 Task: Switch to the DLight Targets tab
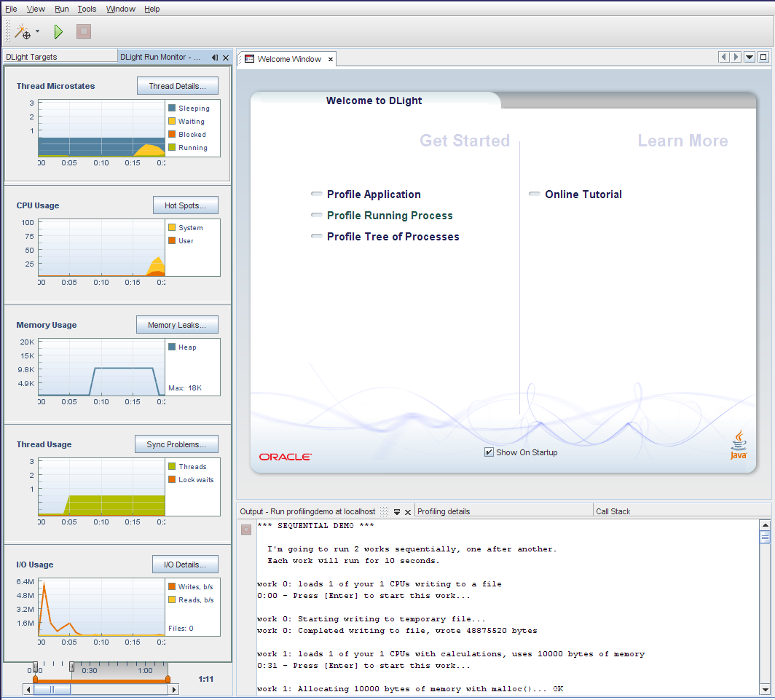pyautogui.click(x=31, y=57)
